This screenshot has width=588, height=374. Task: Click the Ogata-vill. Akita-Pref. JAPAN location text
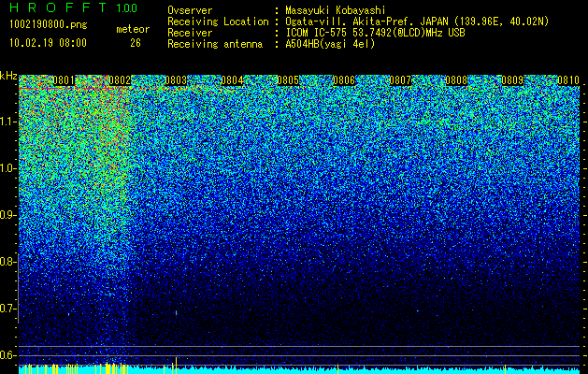417,22
